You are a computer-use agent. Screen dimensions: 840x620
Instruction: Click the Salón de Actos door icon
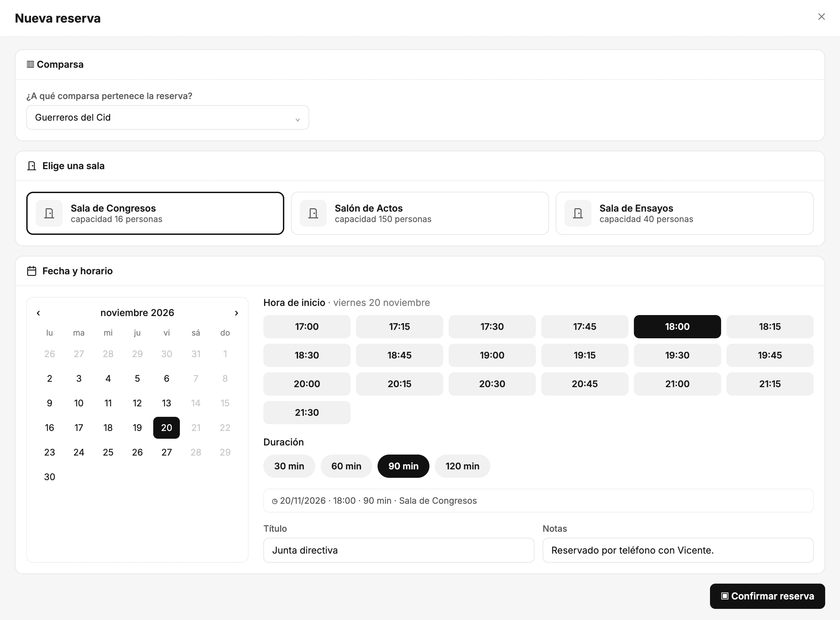(313, 213)
